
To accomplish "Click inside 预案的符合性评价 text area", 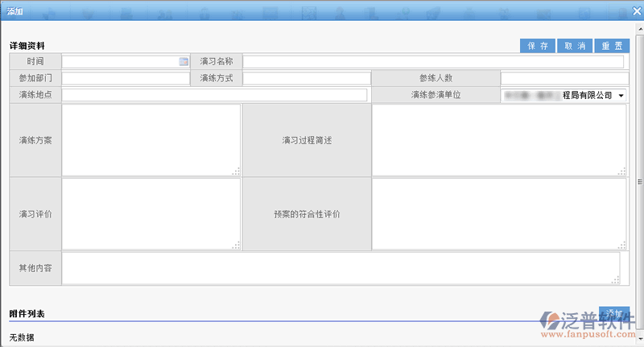I will point(499,214).
